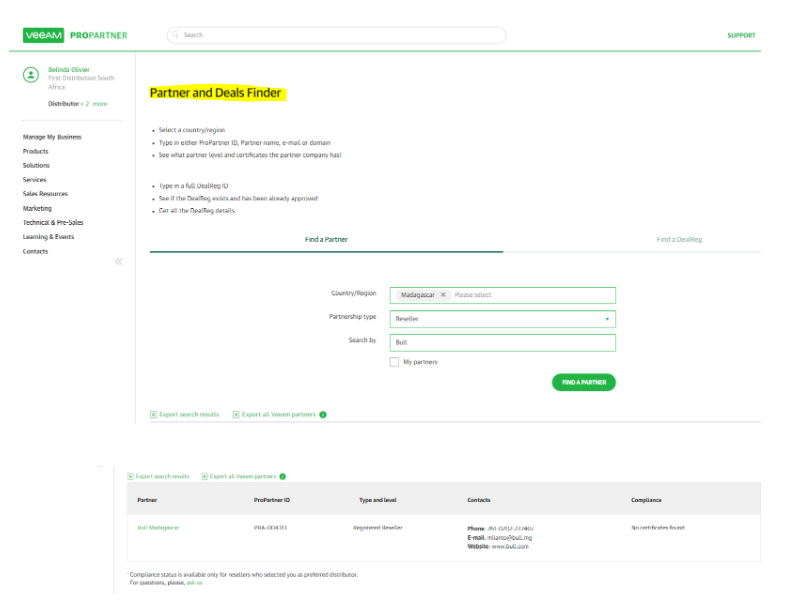Screen dimensions: 789x601
Task: Click the search magnifier icon in the top bar
Action: pyautogui.click(x=176, y=35)
